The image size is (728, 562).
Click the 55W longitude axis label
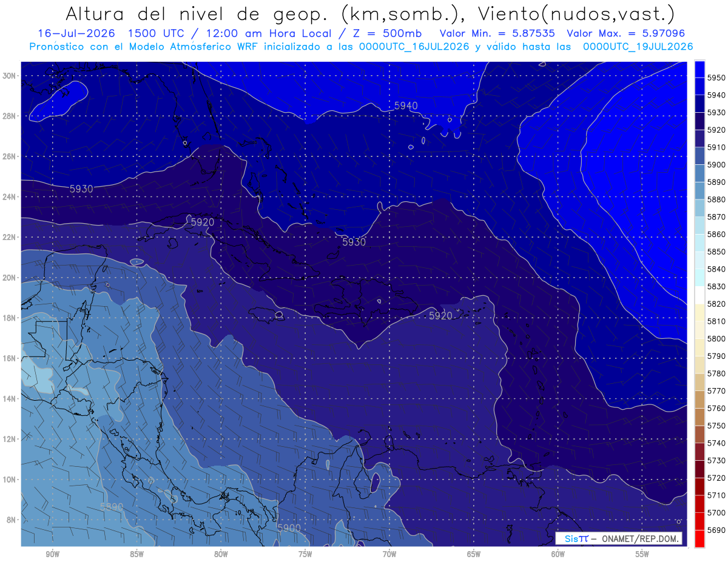pos(642,554)
